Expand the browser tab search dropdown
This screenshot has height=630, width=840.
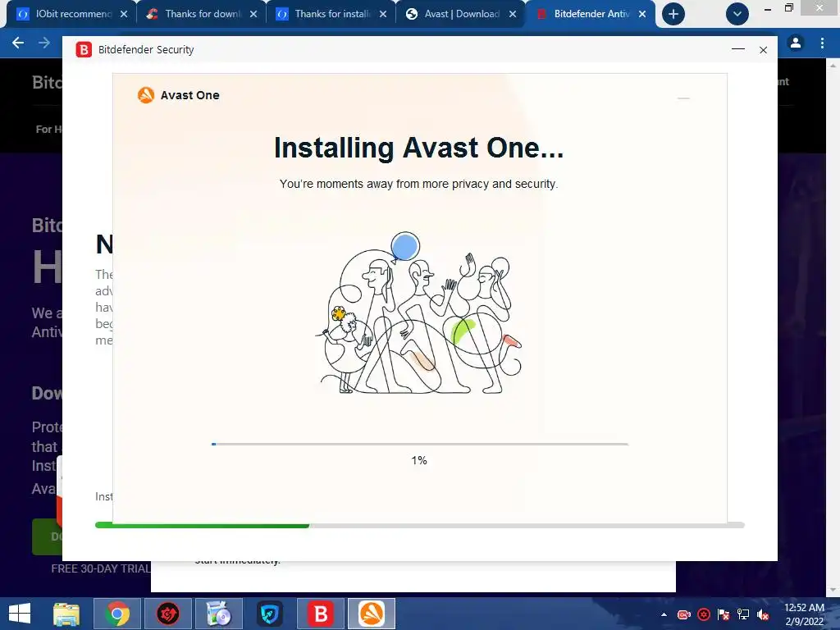737,14
